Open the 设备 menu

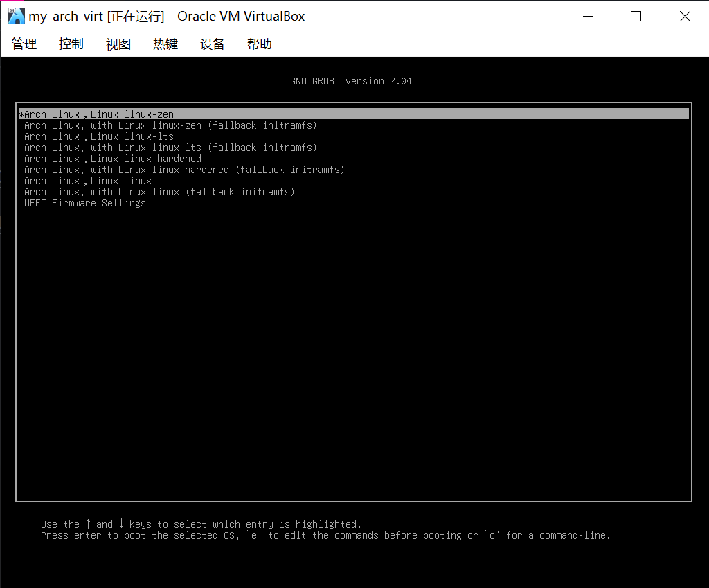[x=212, y=43]
